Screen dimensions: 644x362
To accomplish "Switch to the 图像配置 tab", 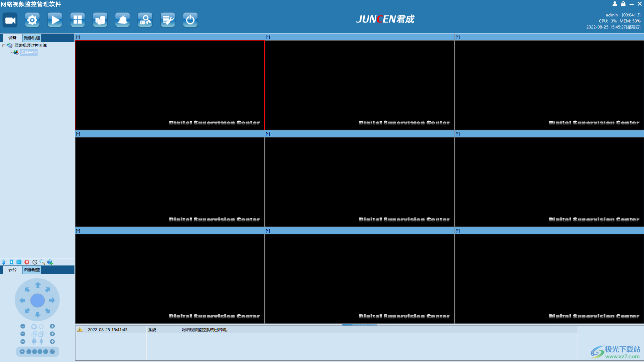I will pyautogui.click(x=32, y=270).
